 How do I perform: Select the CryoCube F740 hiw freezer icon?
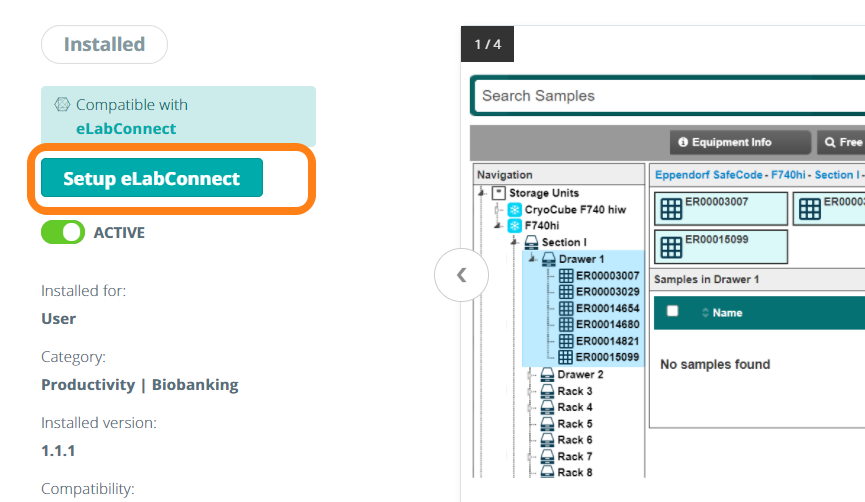(x=515, y=210)
